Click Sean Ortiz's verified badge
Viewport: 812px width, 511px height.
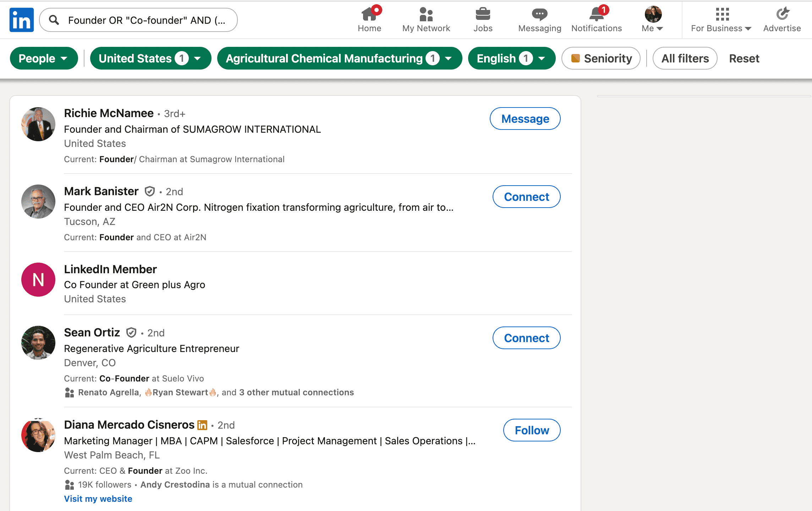[x=132, y=333]
